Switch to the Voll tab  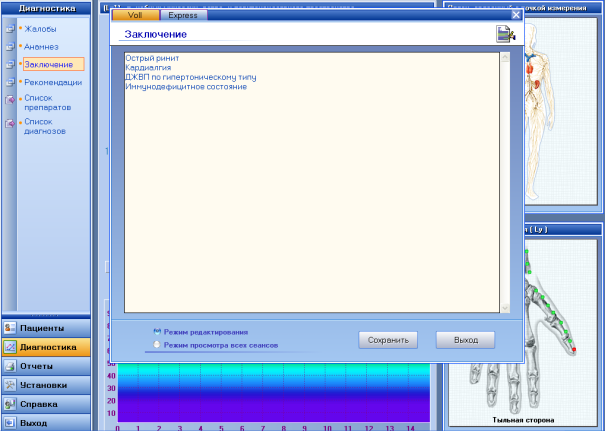tap(136, 16)
